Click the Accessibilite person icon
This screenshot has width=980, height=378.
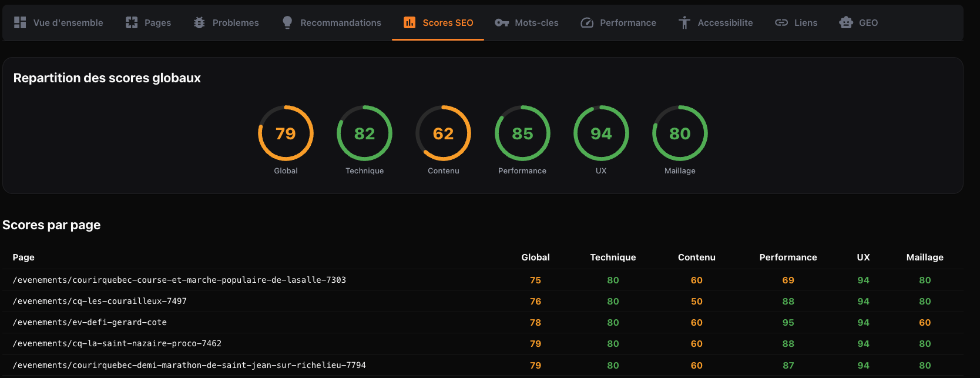(684, 22)
